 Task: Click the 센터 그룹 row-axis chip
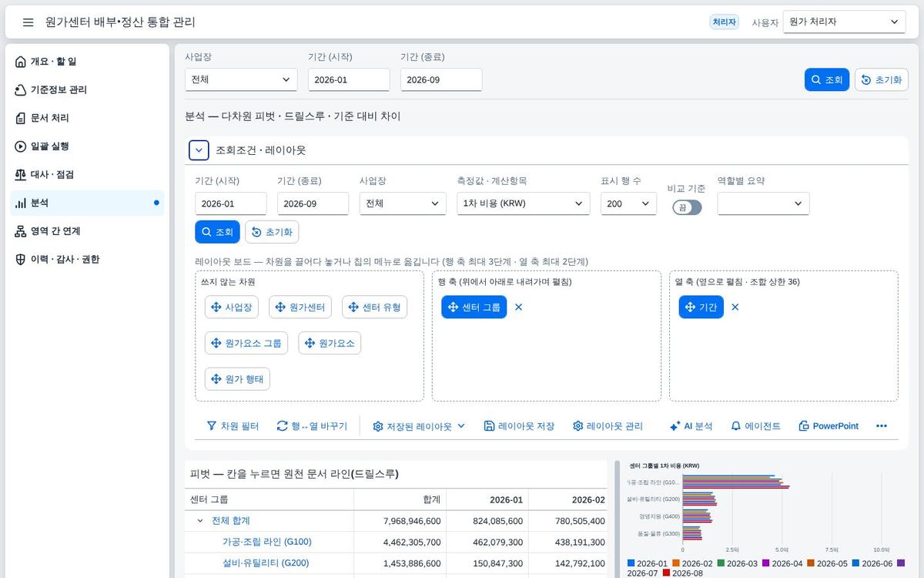pyautogui.click(x=474, y=307)
